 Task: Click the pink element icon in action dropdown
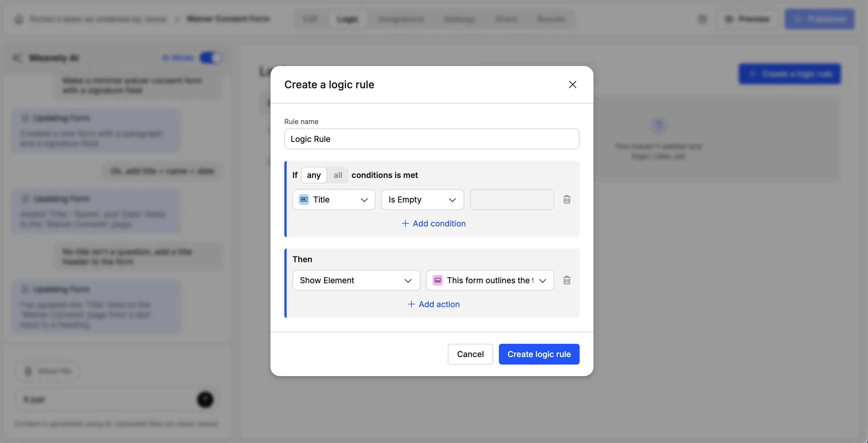coord(437,280)
